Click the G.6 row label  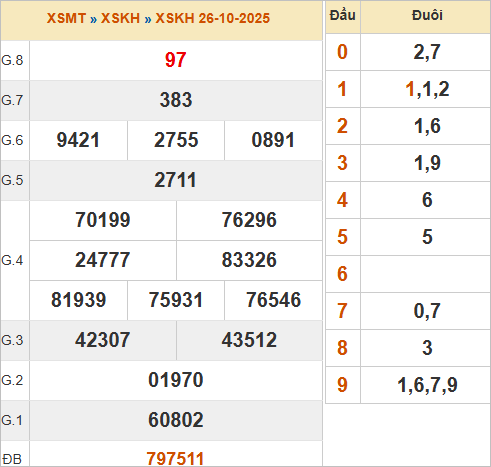click(12, 140)
